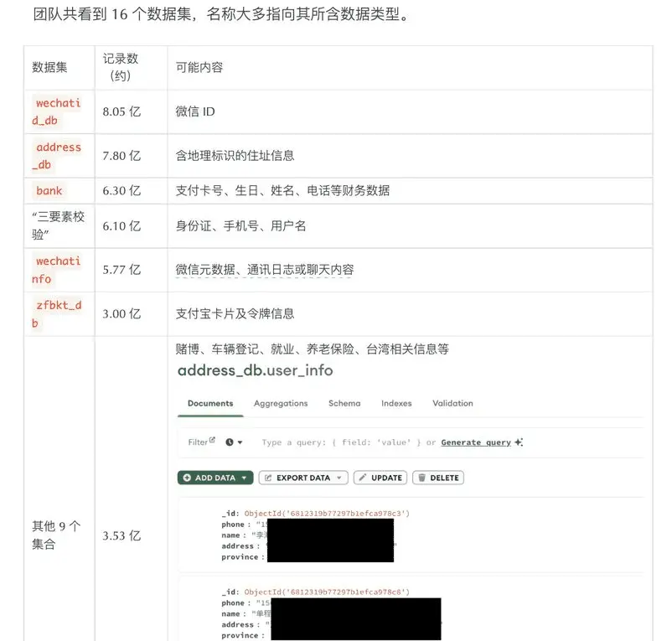The image size is (672, 641).
Task: Click the trash icon on the DELETE button
Action: [x=422, y=477]
